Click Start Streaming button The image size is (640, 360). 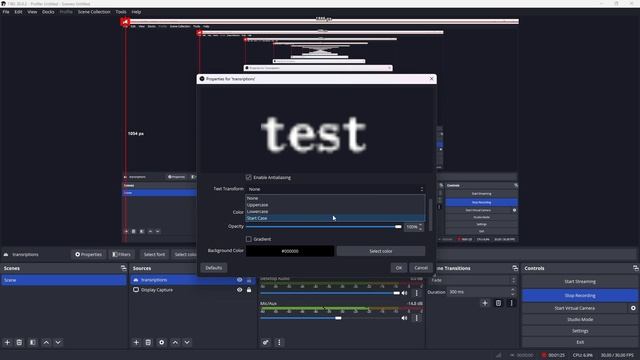tap(580, 282)
